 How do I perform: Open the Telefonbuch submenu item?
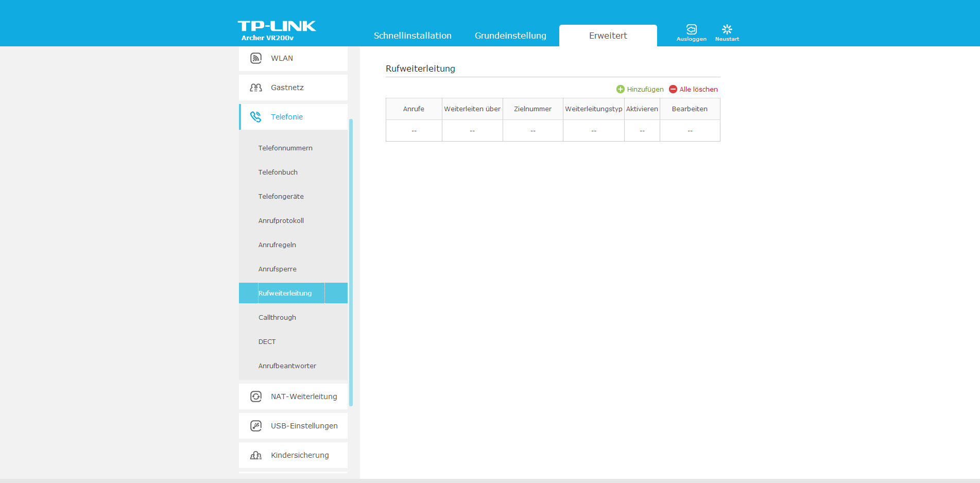click(x=278, y=172)
